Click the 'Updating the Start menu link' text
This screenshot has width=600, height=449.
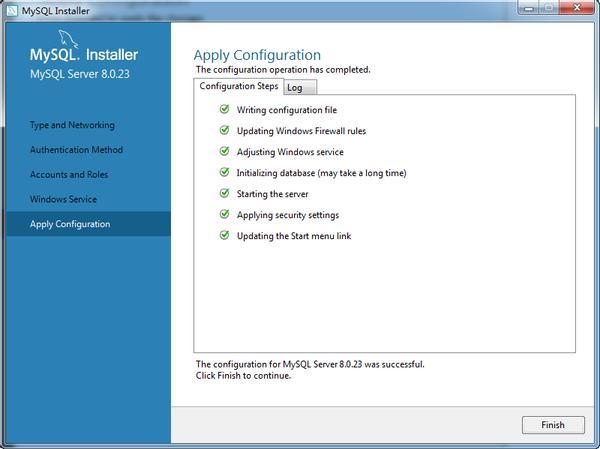click(x=294, y=236)
